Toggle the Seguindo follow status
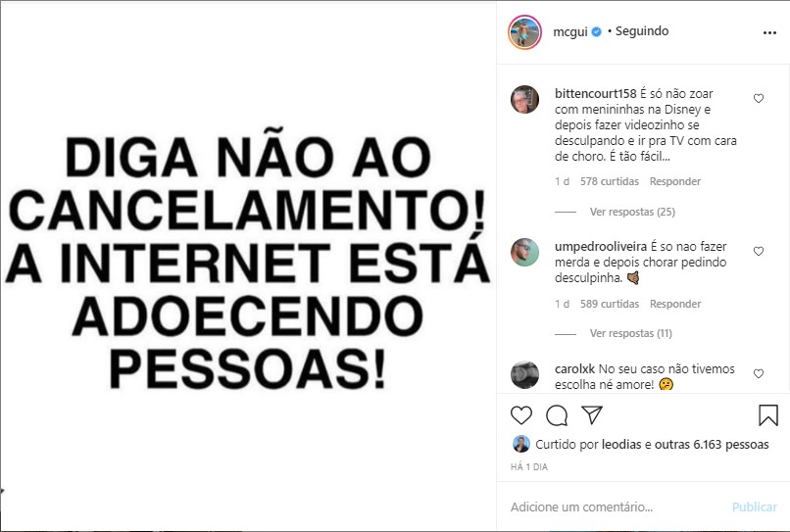790x532 pixels. pos(642,31)
